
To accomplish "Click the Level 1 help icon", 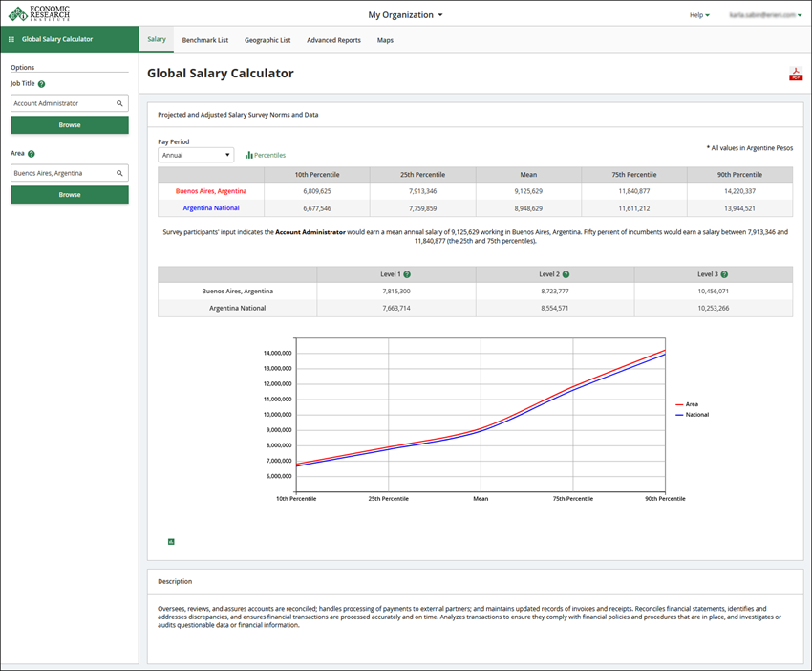I will [407, 274].
